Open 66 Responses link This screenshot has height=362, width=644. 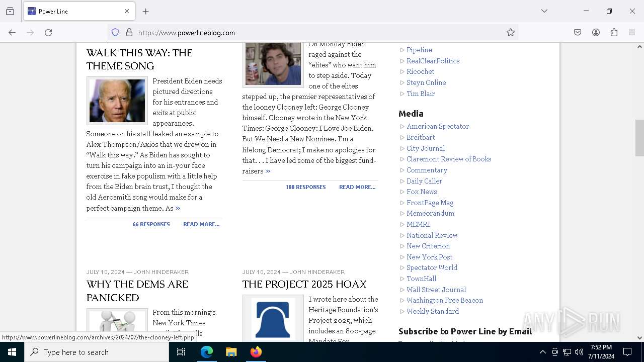coord(151,224)
